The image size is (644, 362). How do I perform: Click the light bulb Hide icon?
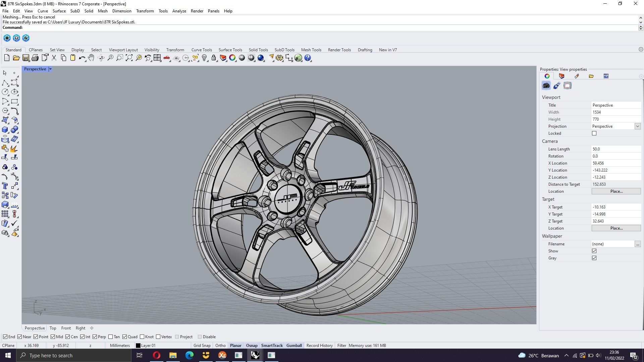[204, 58]
